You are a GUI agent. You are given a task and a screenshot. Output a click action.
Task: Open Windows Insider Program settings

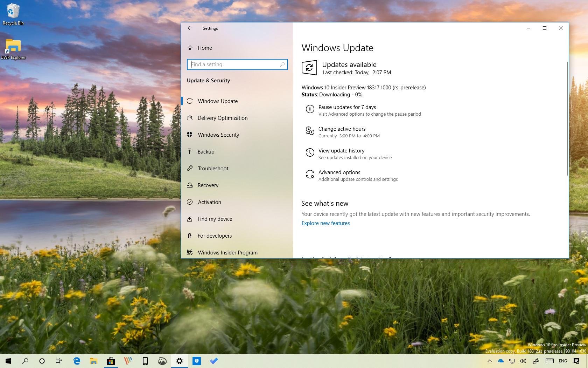click(x=237, y=252)
